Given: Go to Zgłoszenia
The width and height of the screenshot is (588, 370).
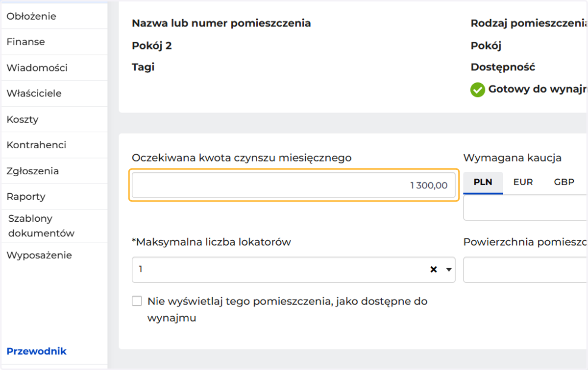Looking at the screenshot, I should click(32, 171).
